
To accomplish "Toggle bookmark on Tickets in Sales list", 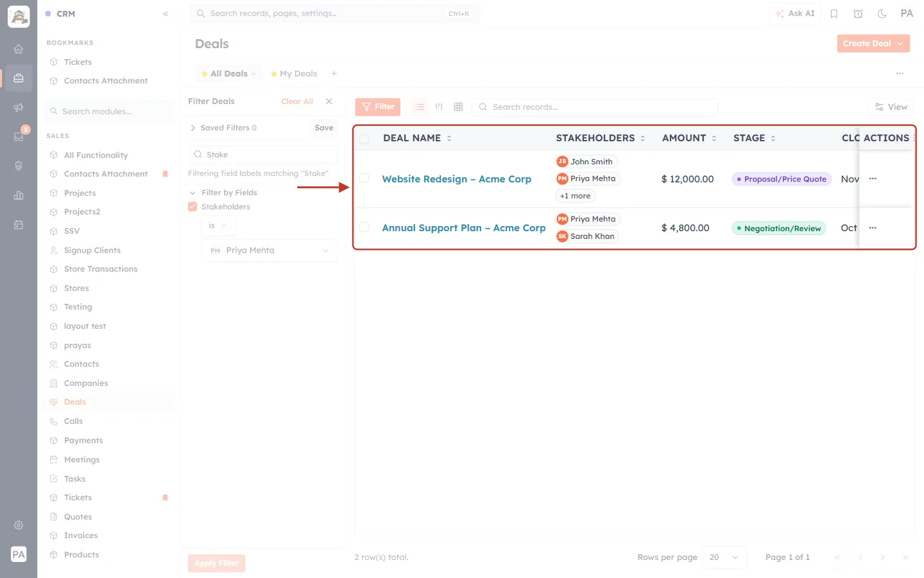I will pos(165,498).
